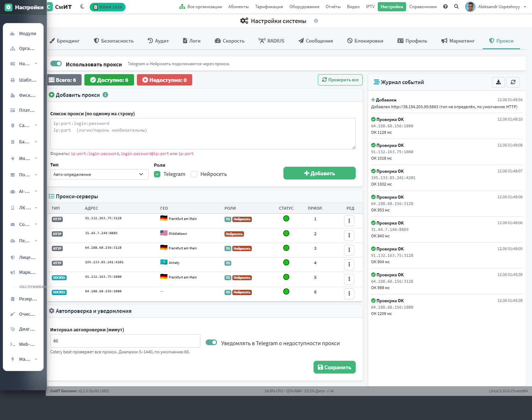Screen dimensions: 532x420
Task: Switch to the Скорость tab
Action: pos(229,41)
